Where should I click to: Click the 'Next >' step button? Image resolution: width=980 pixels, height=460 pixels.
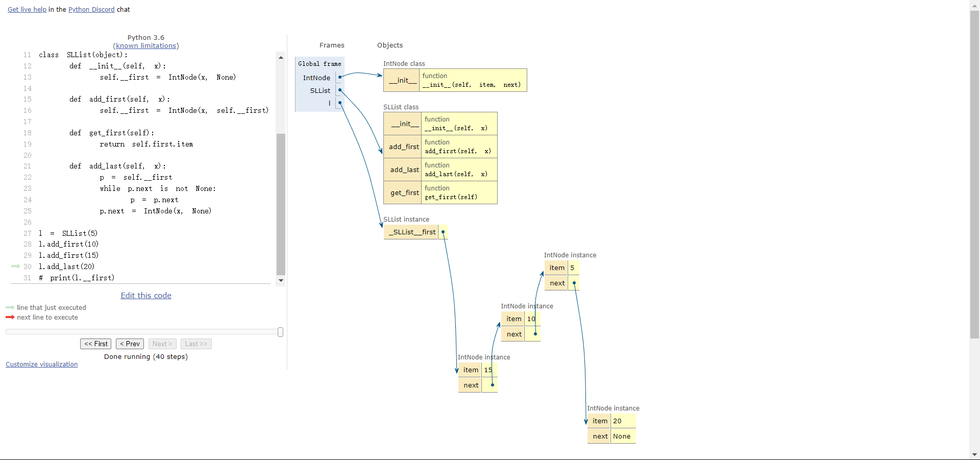tap(162, 344)
